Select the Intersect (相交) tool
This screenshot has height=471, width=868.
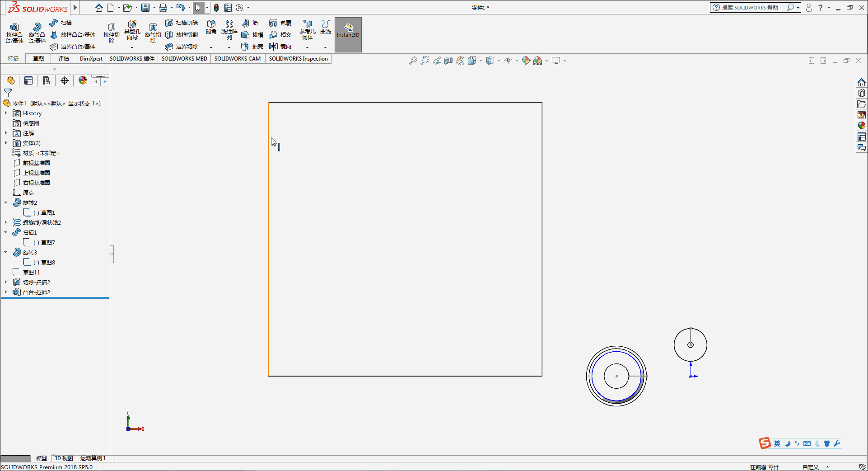pyautogui.click(x=280, y=35)
